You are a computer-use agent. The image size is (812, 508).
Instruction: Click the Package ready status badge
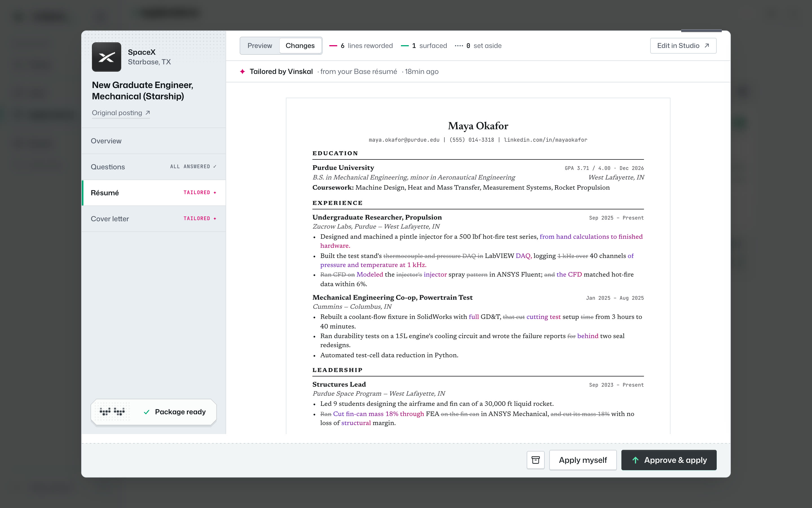pos(154,412)
